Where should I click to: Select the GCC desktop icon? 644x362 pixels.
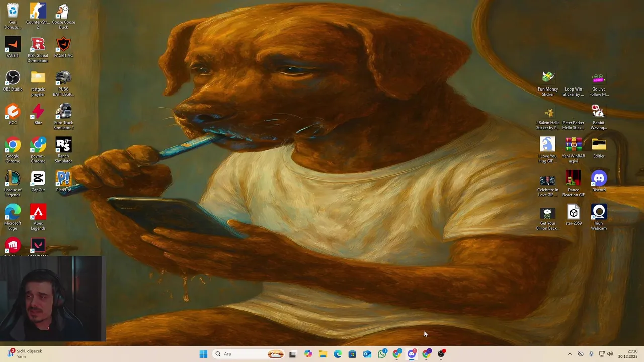point(13,115)
